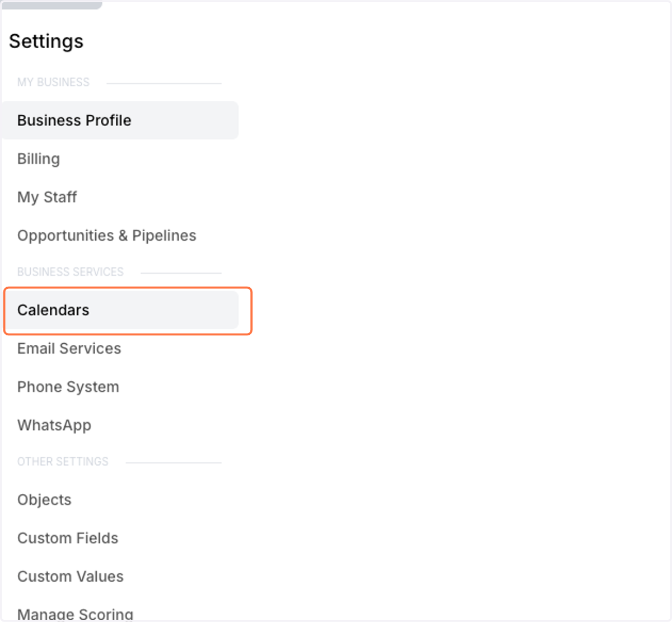The width and height of the screenshot is (672, 622).
Task: Select Objects under Other Settings
Action: 44,500
